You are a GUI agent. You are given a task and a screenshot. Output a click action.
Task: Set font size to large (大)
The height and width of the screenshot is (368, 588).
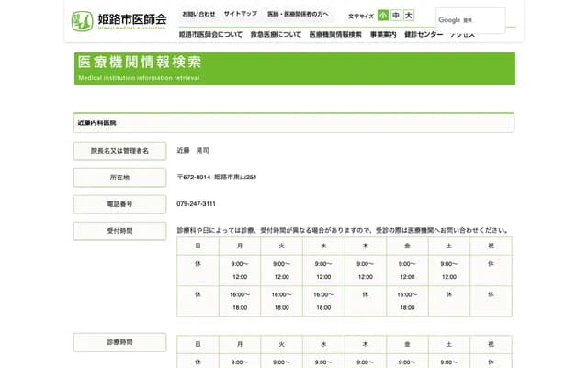tap(409, 16)
